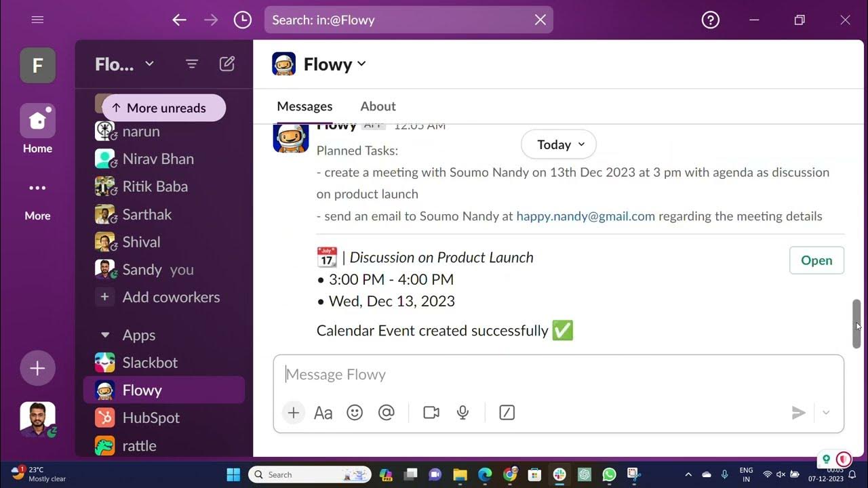Open the Windows Start button
Screen dimensions: 868x488
click(233, 474)
